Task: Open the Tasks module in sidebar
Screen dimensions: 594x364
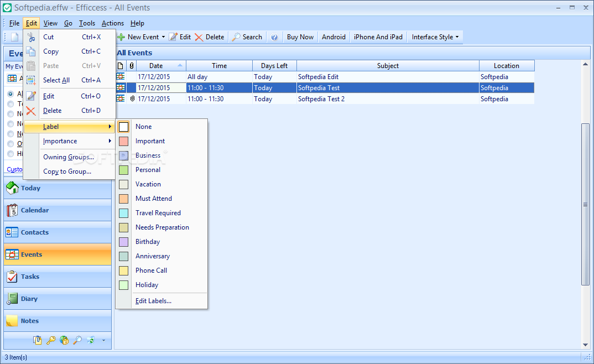Action: coord(58,277)
